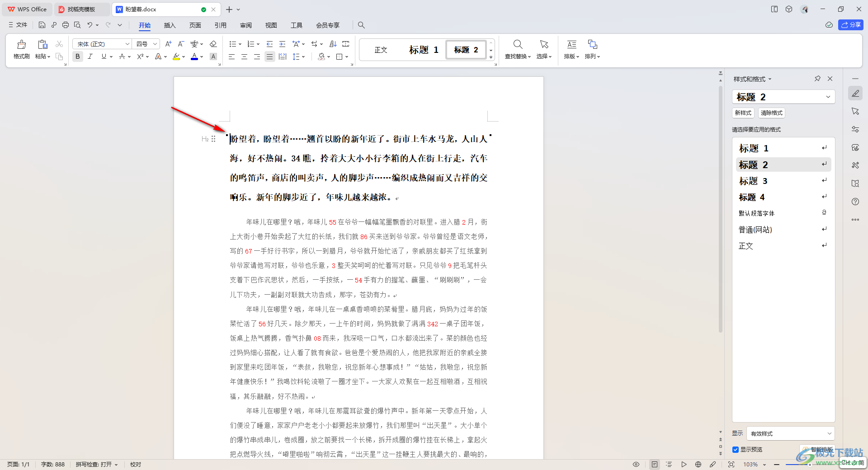Open the 找稻壳模板 tab
The height and width of the screenshot is (470, 868).
coord(81,9)
